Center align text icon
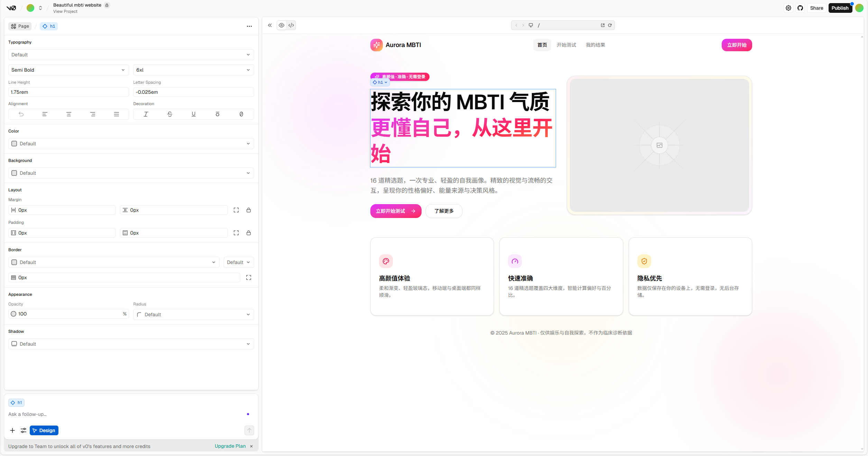Screen dimensions: 868x456 pos(68,114)
